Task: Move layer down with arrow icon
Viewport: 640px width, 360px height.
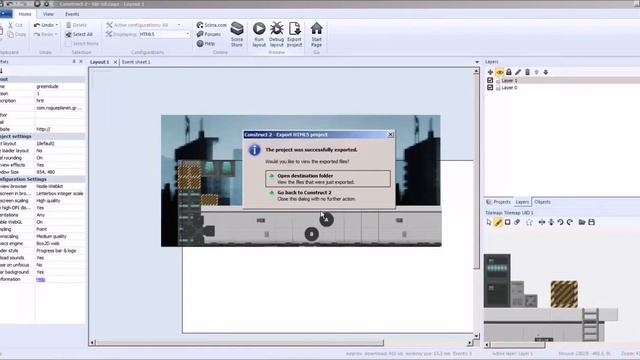Action: 546,72
